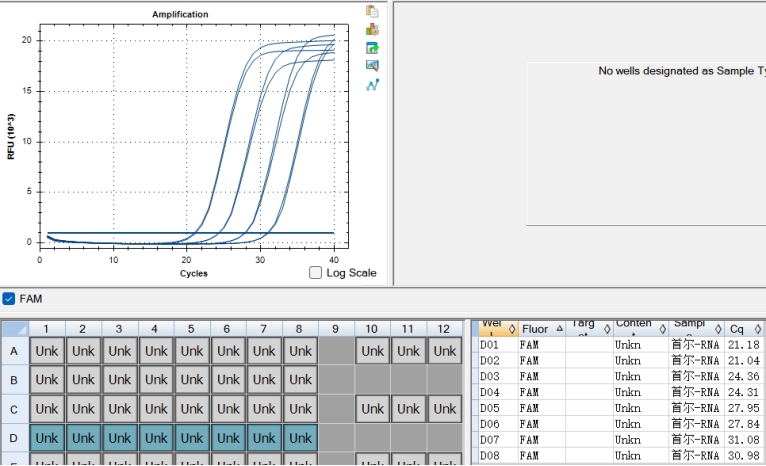The height and width of the screenshot is (466, 766).
Task: Click highlighted well D5
Action: tap(192, 438)
